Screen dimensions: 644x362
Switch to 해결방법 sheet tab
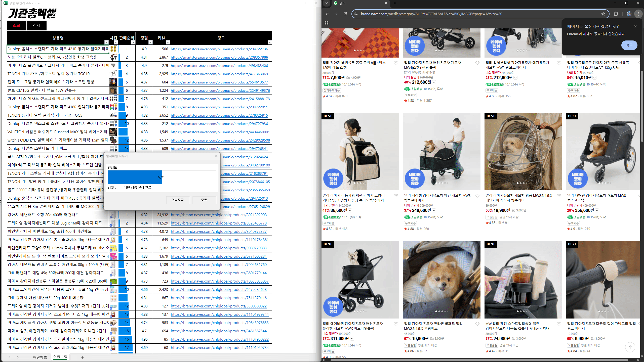point(40,357)
